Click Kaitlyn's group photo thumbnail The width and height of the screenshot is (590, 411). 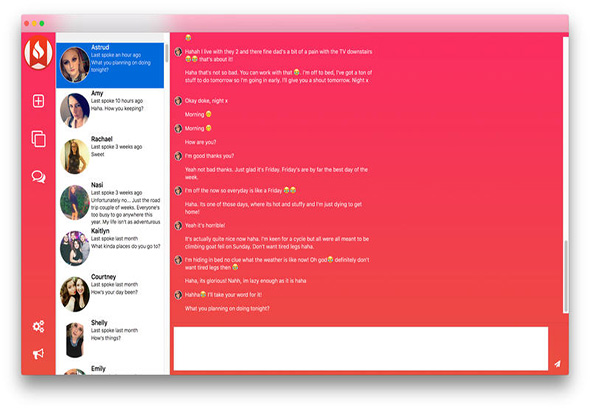pyautogui.click(x=75, y=248)
